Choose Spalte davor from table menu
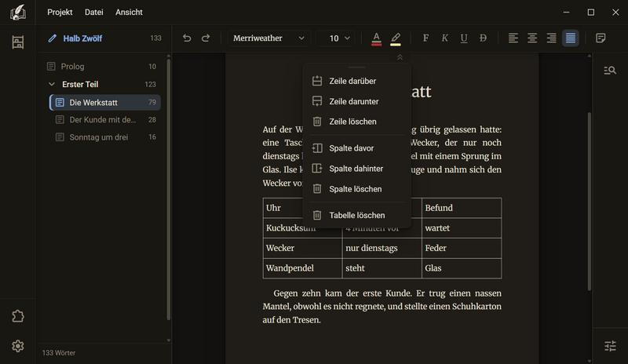This screenshot has height=364, width=628. [x=356, y=148]
